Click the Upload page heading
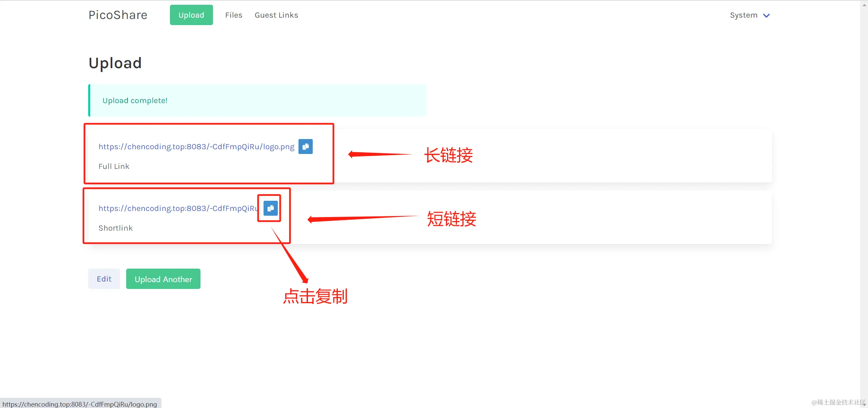Screen dimensions: 868x408 115,63
